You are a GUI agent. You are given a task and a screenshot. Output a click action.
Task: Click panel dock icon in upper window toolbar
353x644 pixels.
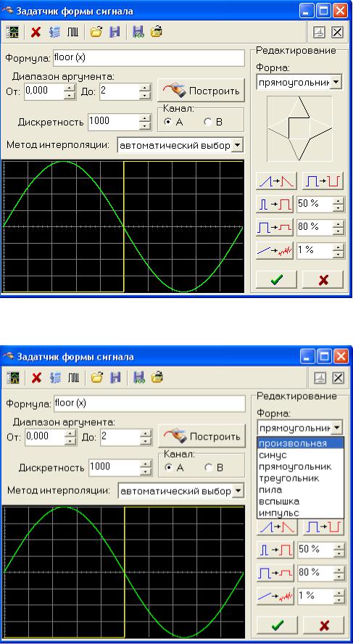point(320,33)
